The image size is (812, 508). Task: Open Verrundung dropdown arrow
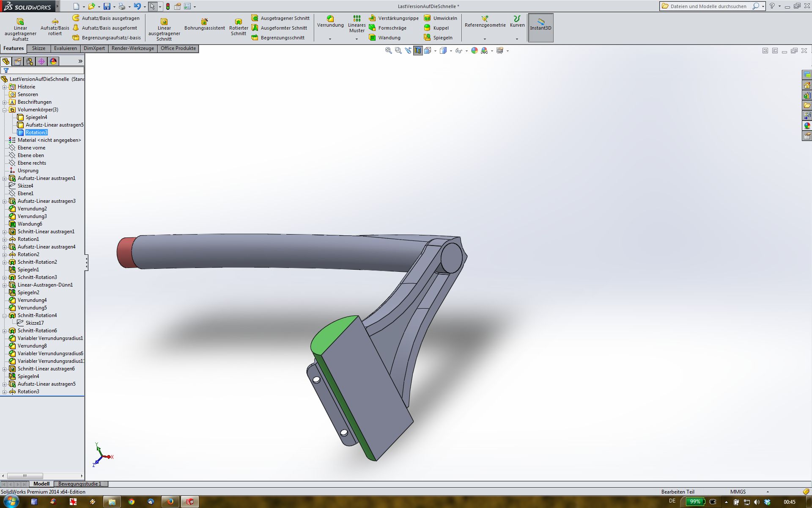tap(330, 39)
